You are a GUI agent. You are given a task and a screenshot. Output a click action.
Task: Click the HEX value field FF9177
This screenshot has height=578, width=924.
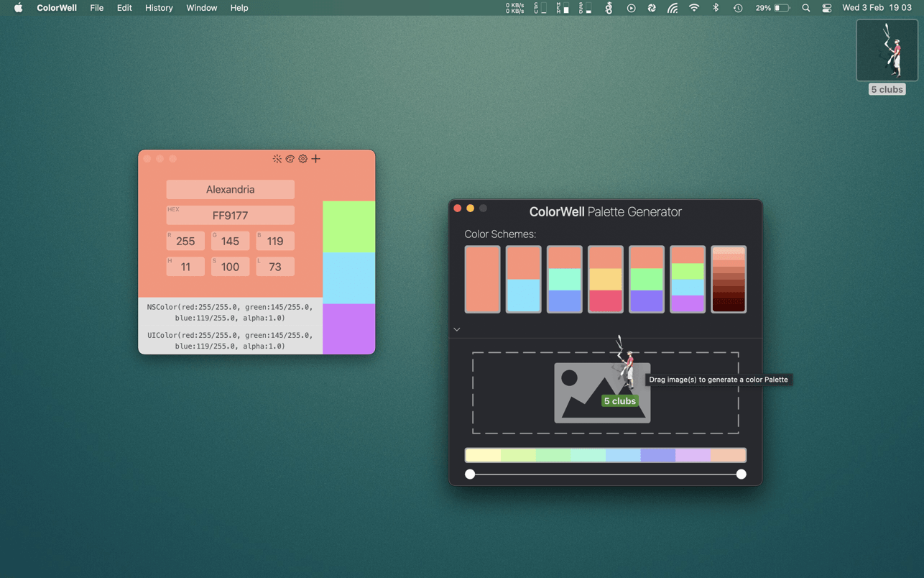230,216
